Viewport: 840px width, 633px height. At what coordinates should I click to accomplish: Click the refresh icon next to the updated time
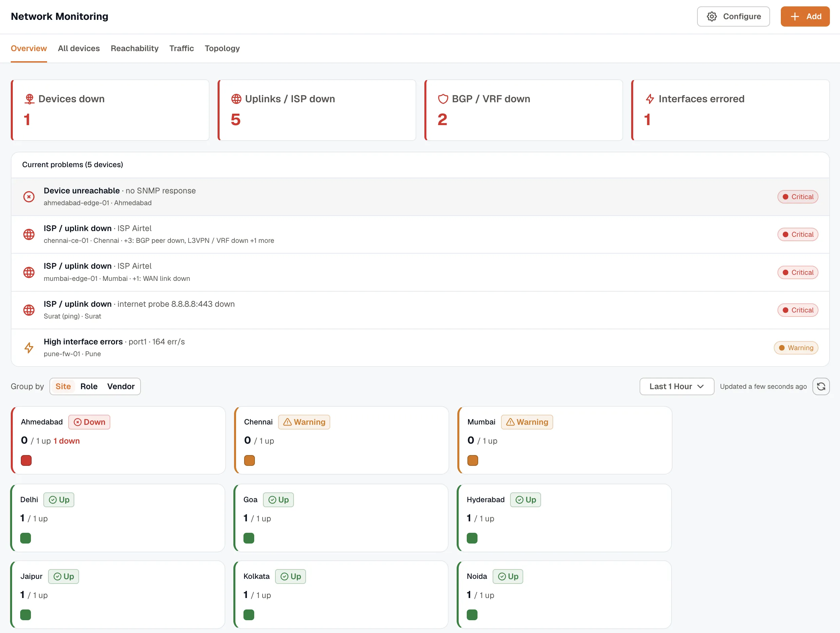[821, 386]
